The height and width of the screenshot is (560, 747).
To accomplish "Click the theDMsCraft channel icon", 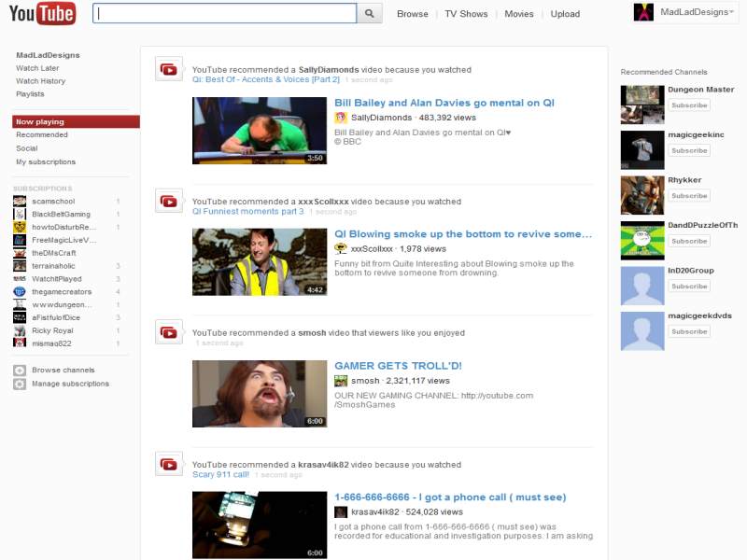I will point(20,253).
